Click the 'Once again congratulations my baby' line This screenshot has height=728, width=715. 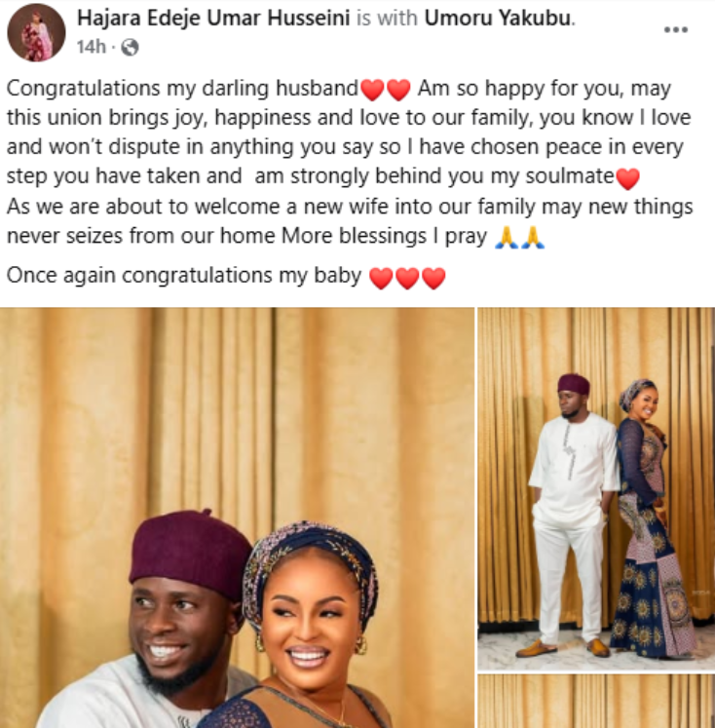(x=184, y=276)
